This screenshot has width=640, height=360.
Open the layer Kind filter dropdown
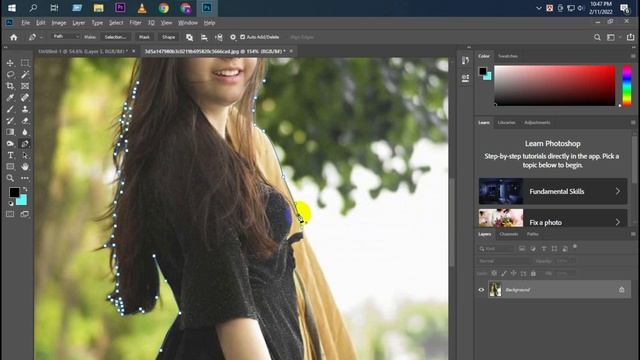496,249
